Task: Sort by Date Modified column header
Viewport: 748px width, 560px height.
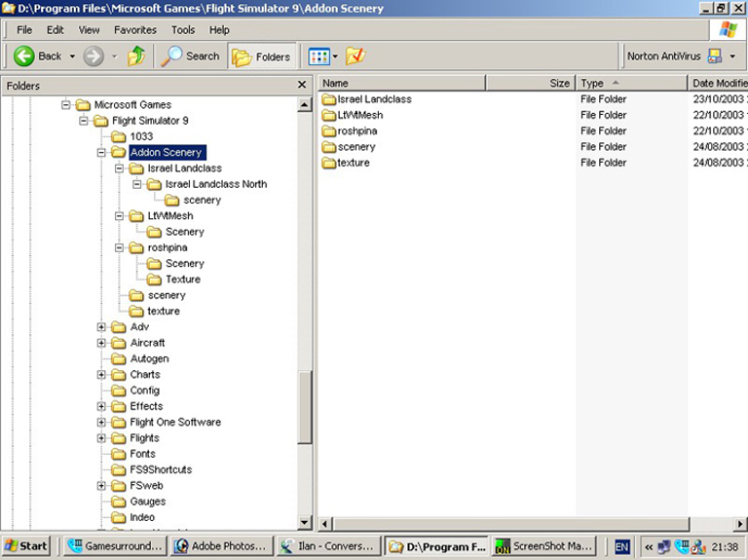Action: pos(718,83)
